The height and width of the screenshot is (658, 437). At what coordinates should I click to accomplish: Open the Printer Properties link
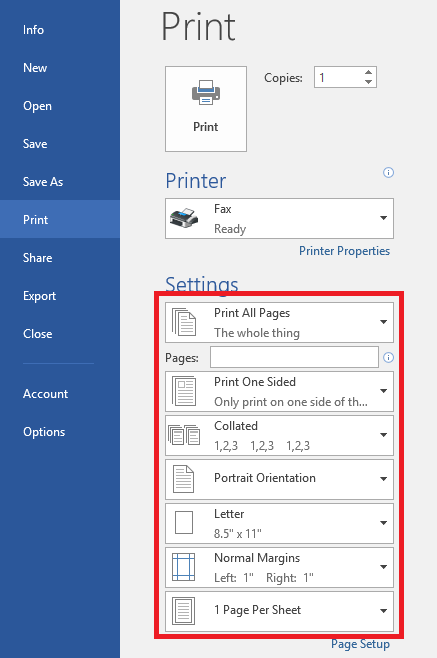pyautogui.click(x=344, y=251)
